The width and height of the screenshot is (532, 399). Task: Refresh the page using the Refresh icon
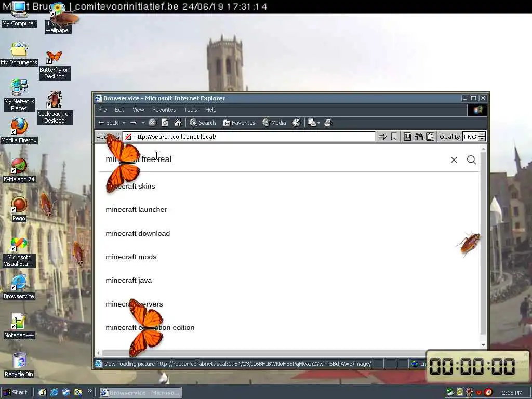point(165,123)
